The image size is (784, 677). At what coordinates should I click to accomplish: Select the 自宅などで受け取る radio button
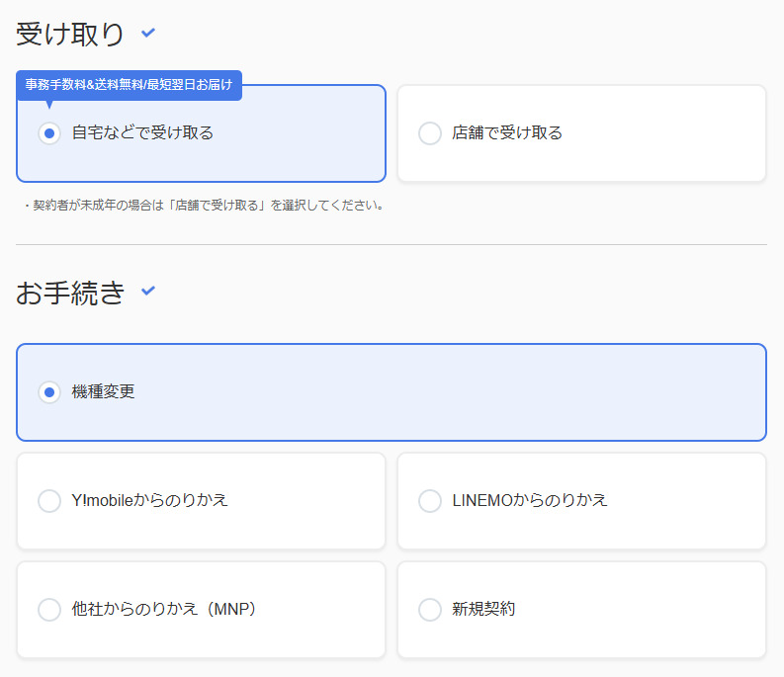[x=49, y=133]
